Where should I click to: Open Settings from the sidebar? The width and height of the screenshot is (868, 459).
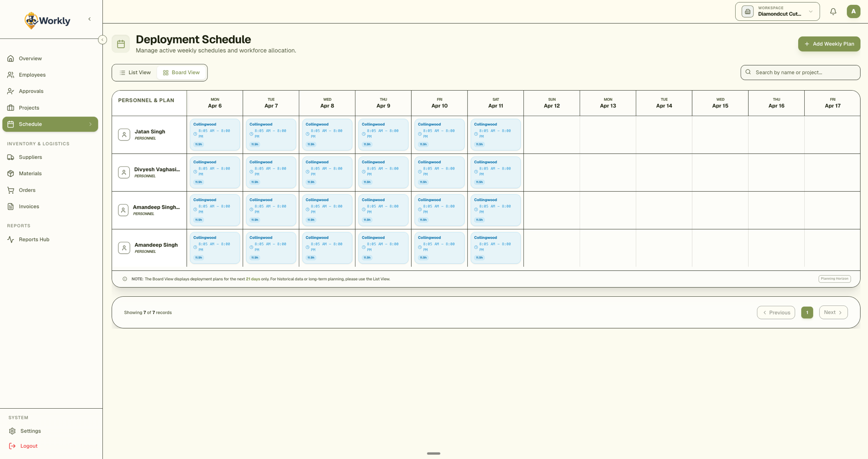point(30,431)
